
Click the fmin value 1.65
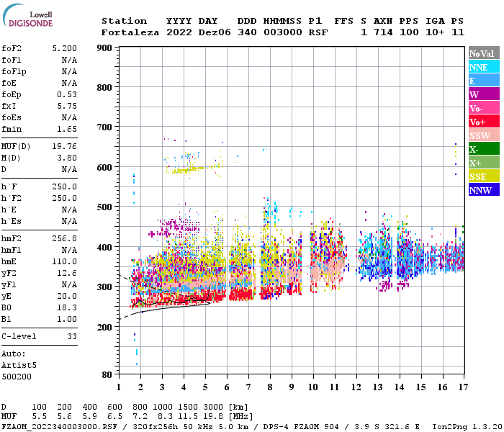tap(67, 129)
